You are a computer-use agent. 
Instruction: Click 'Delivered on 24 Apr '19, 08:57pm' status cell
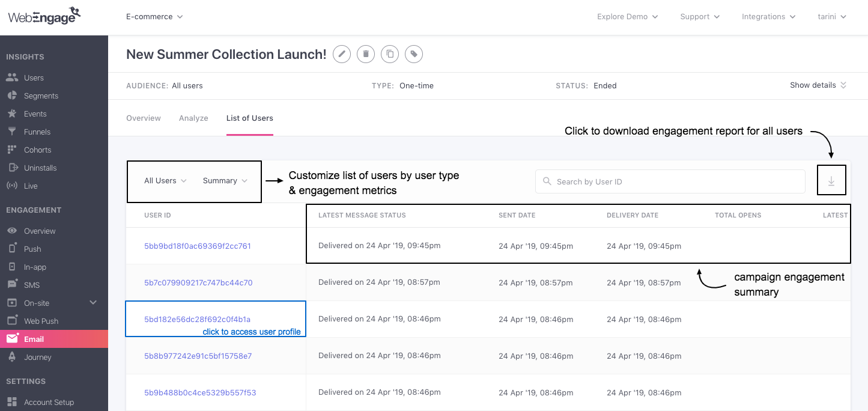[379, 282]
